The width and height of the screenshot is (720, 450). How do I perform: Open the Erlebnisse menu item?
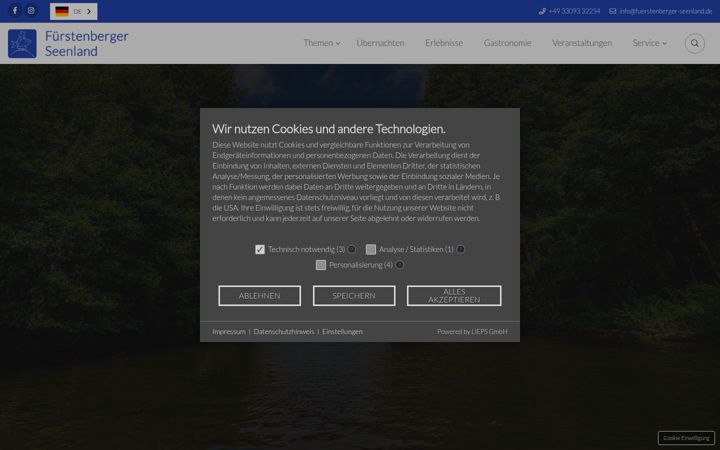[x=444, y=43]
